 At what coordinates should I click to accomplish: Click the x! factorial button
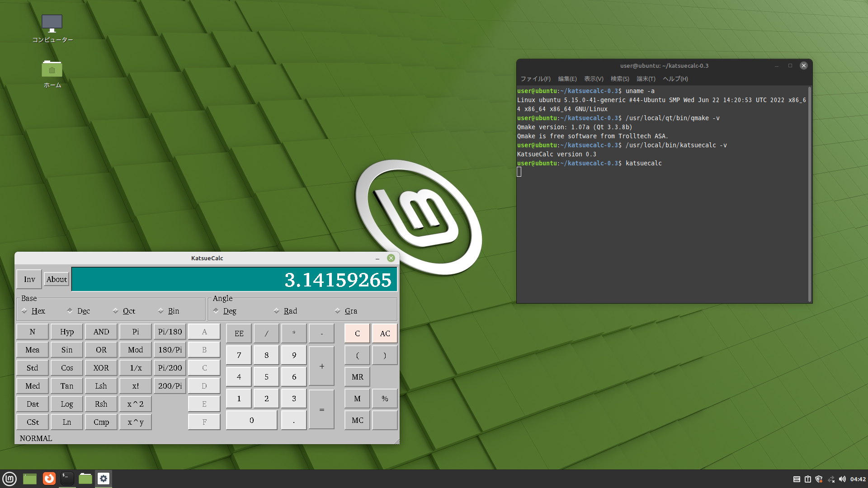click(x=136, y=386)
